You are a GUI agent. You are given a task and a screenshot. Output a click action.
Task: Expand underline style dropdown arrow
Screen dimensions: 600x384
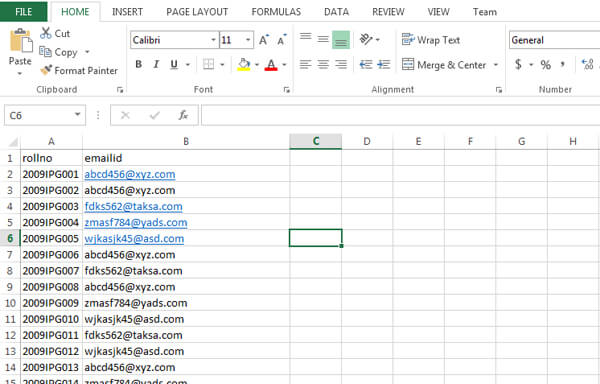coord(188,65)
